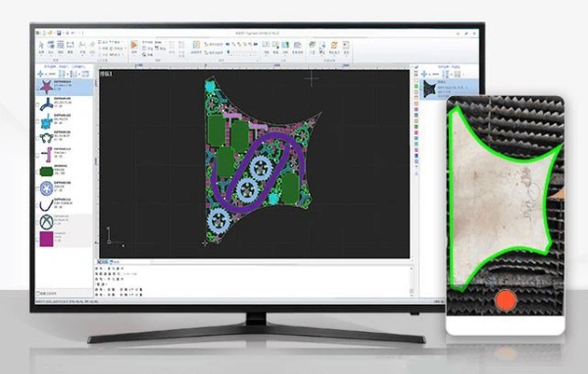This screenshot has width=588, height=374.
Task: Select the blue gear circle part
Action: [46, 189]
